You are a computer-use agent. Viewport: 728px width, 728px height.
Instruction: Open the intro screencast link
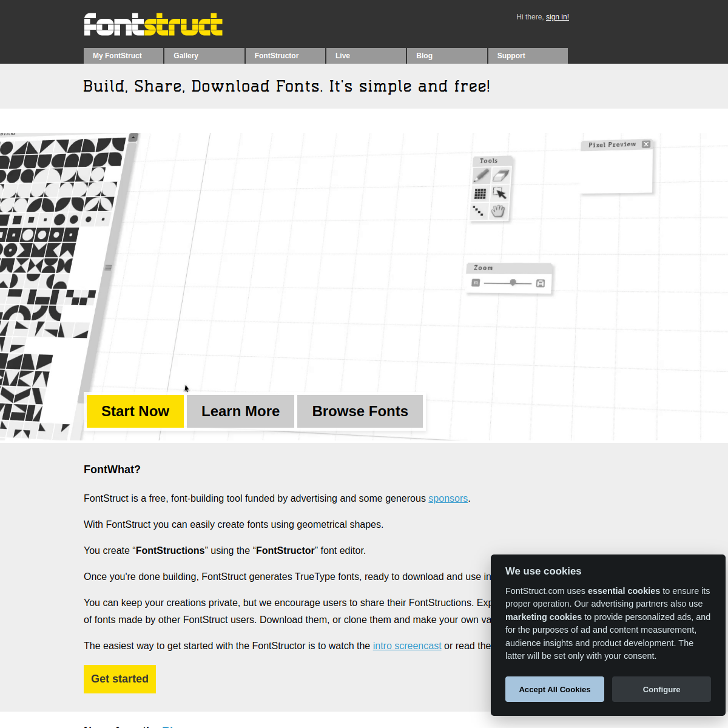tap(407, 645)
